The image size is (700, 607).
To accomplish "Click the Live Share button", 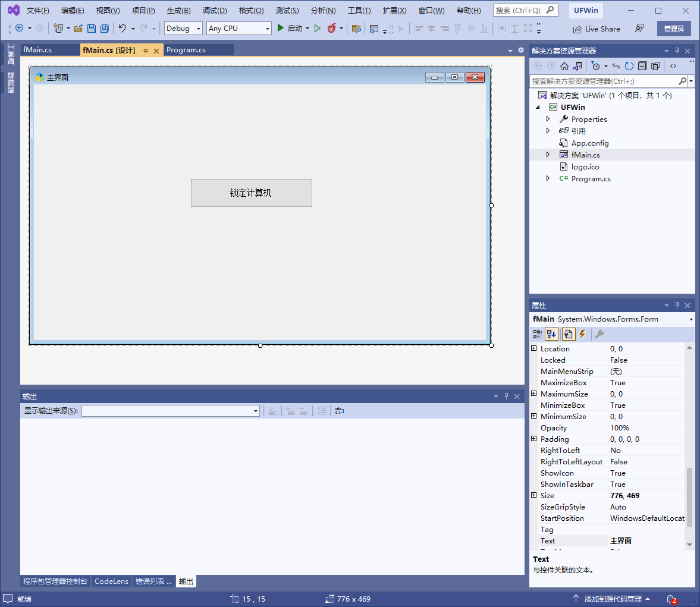I will 597,29.
